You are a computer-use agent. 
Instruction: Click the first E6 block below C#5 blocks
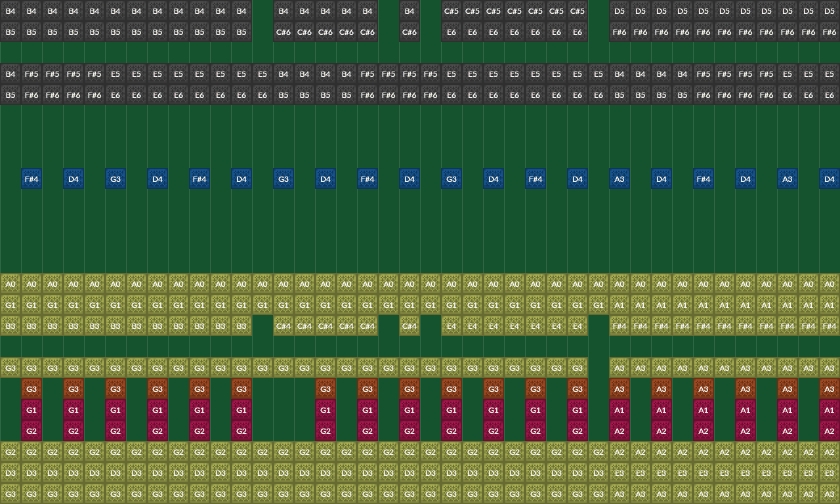(x=451, y=32)
